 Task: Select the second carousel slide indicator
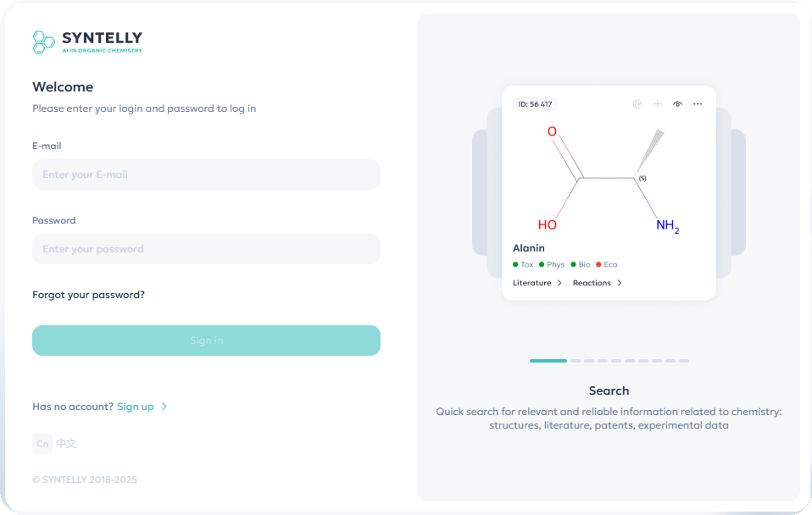(576, 361)
